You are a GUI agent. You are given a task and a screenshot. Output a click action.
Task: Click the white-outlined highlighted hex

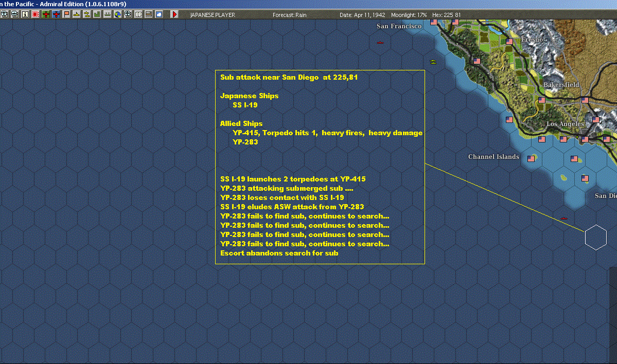point(596,238)
